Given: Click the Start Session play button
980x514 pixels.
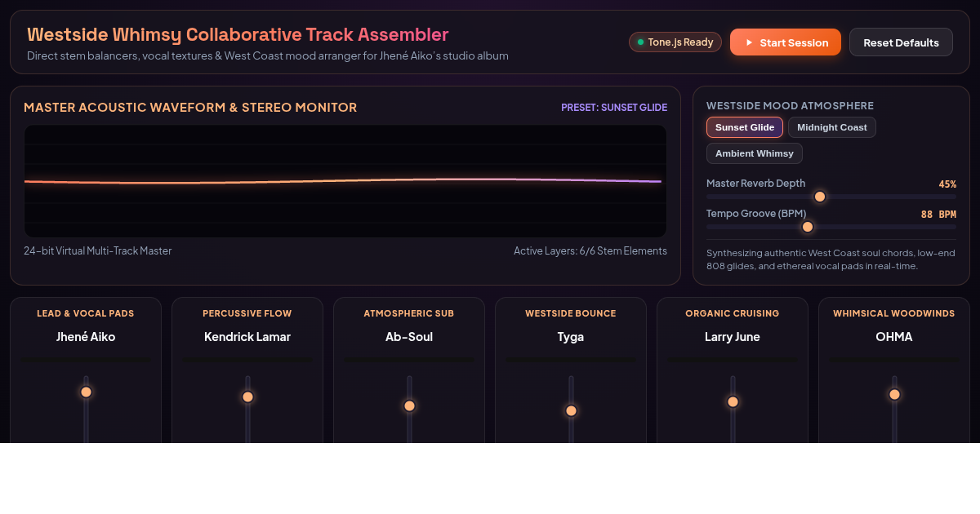Looking at the screenshot, I should pyautogui.click(x=786, y=42).
